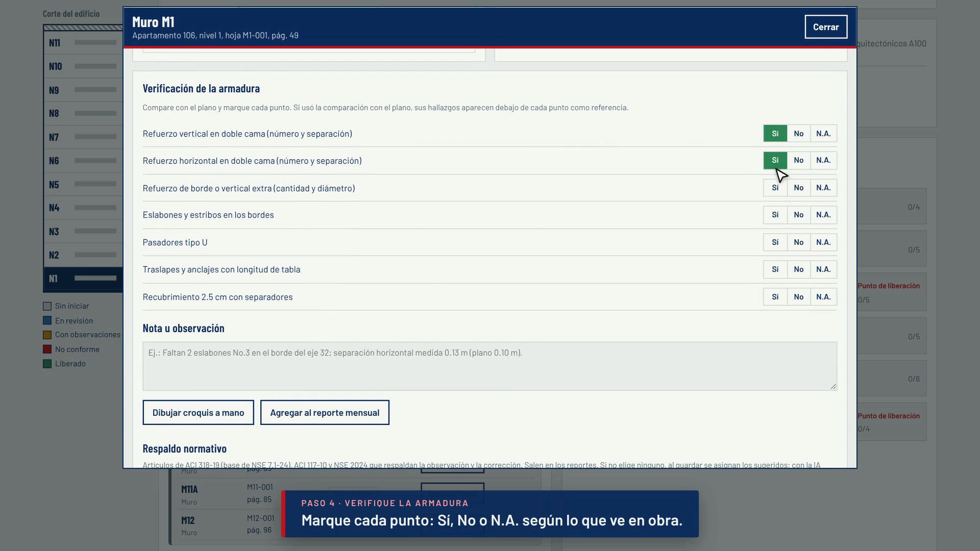Screen dimensions: 980x551
Task: Click Agregar al reporte mensual button
Action: pos(325,413)
